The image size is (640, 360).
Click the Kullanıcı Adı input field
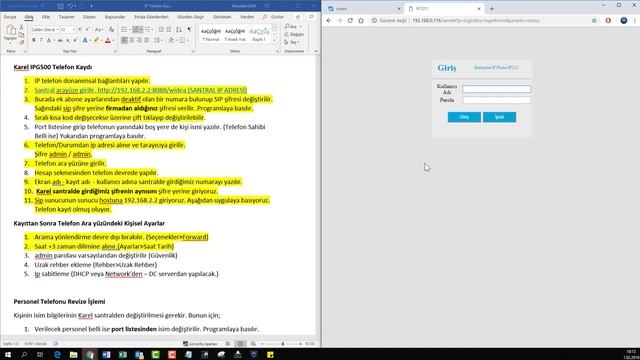point(496,89)
